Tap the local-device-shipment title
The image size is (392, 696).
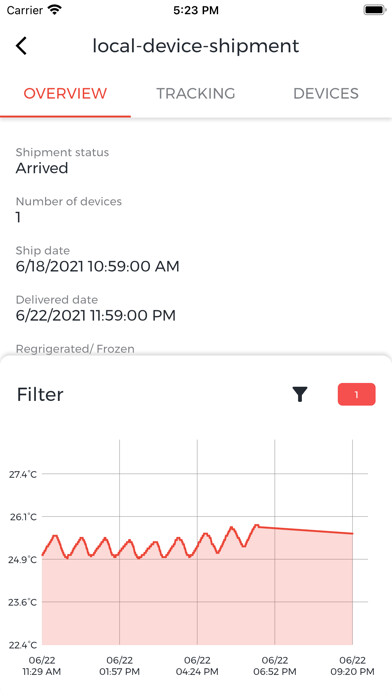click(x=196, y=46)
